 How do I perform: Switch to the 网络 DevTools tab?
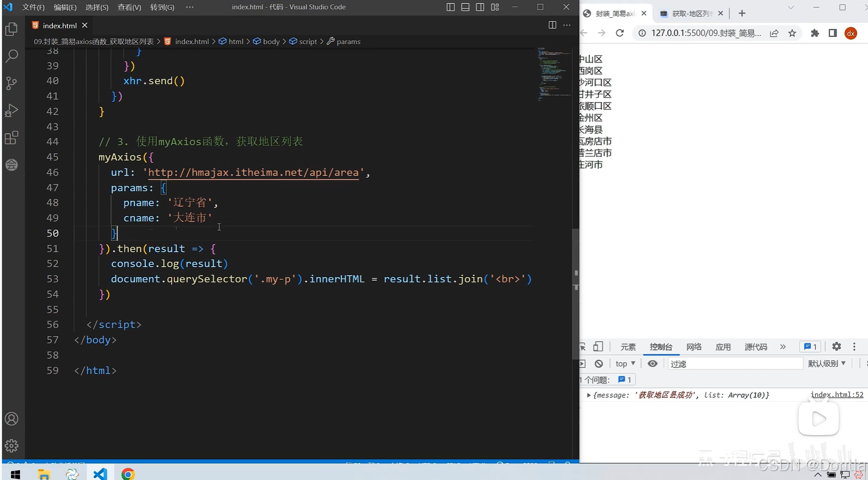694,347
